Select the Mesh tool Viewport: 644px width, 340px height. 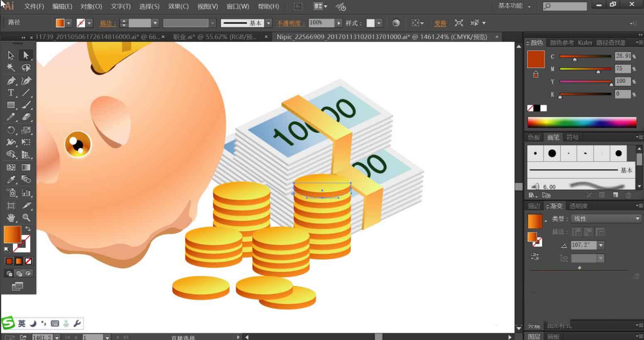pyautogui.click(x=11, y=167)
